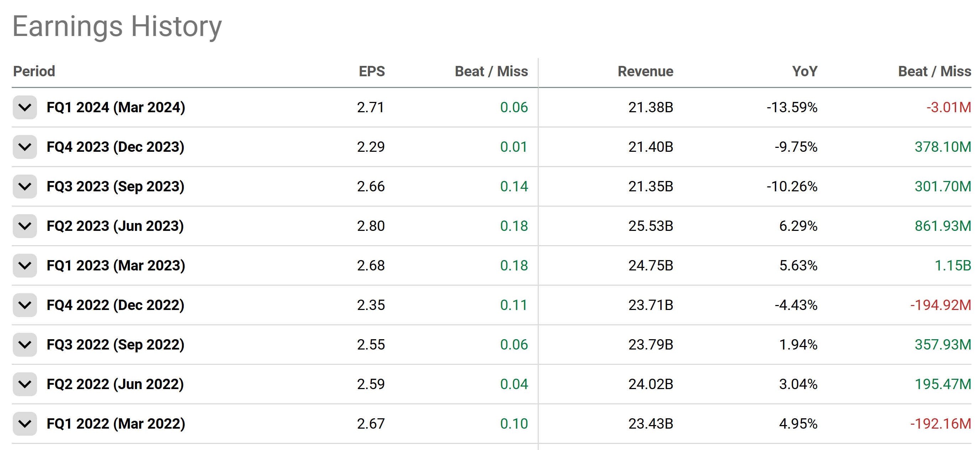
Task: Click the Earnings History heading
Action: click(x=117, y=27)
